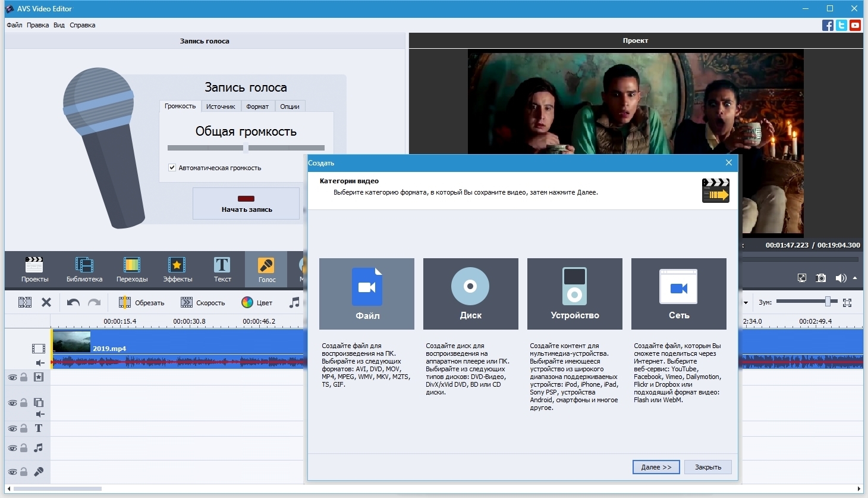
Task: Open the Эффекты (Effects) panel
Action: (177, 269)
